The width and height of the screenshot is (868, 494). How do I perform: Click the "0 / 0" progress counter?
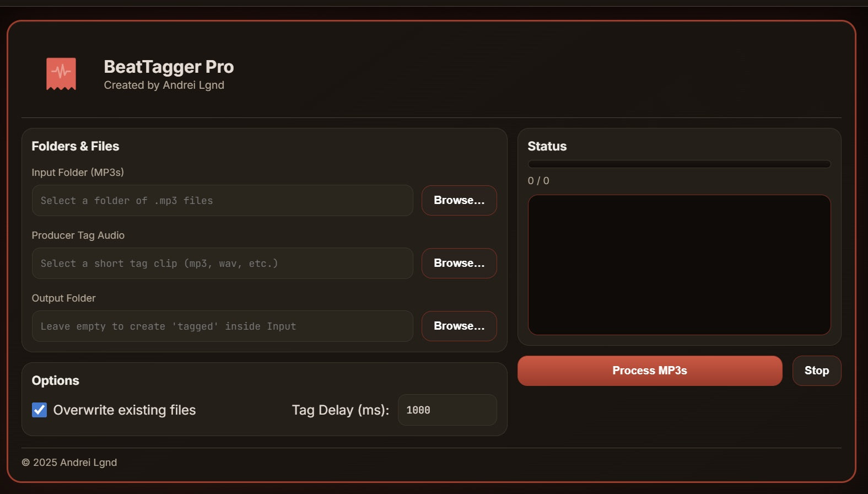[x=538, y=181]
